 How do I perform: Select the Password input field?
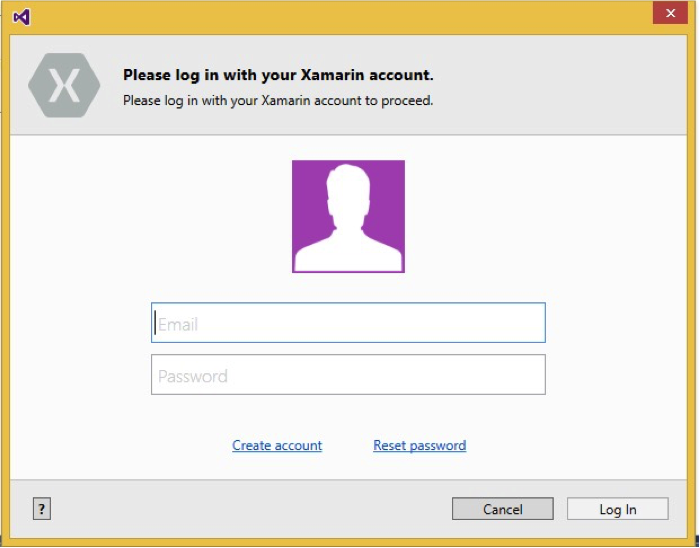point(348,375)
